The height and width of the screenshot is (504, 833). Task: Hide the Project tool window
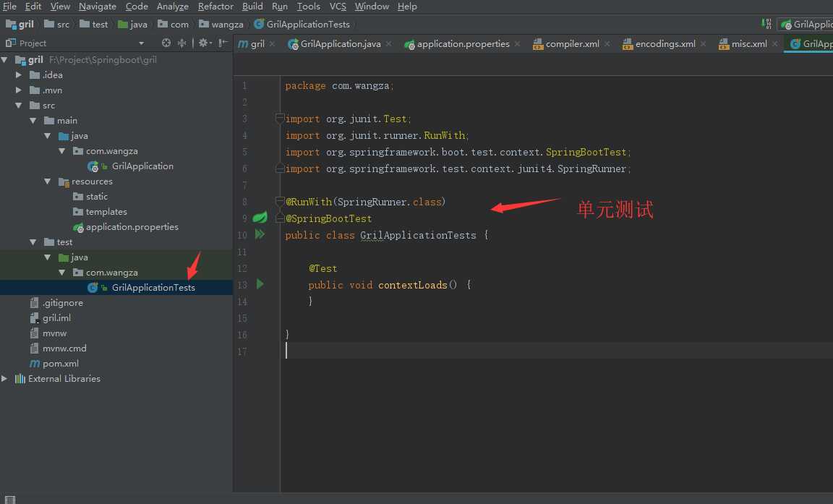223,43
